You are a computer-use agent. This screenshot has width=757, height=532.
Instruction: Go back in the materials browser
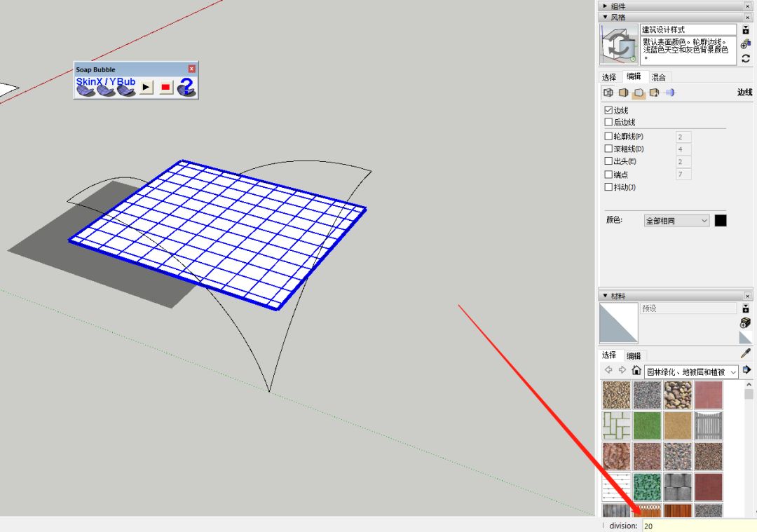tap(608, 370)
